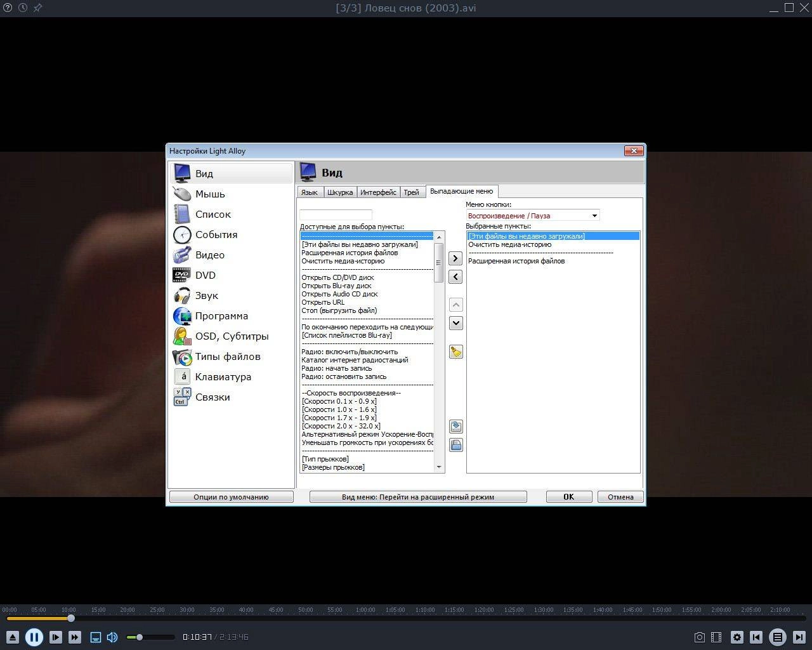
Task: Click the 1:00:00 mark on timeline
Action: (365, 610)
